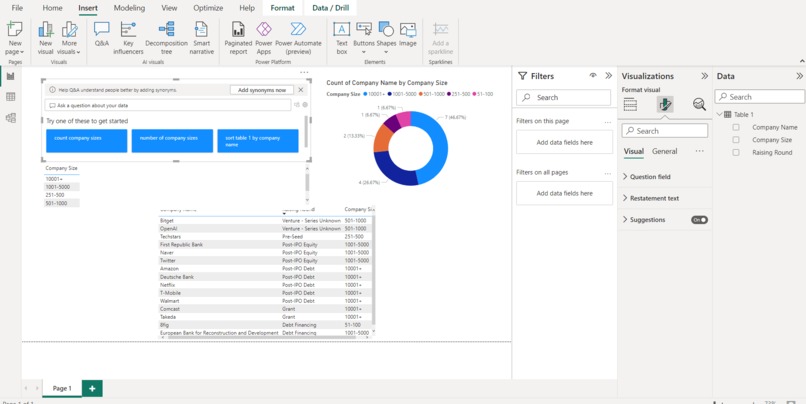The image size is (806, 404).
Task: Open the Buttons gallery
Action: [364, 38]
